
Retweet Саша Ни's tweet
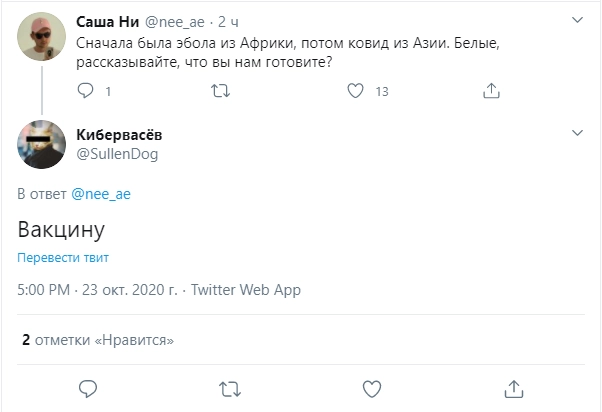(x=222, y=91)
